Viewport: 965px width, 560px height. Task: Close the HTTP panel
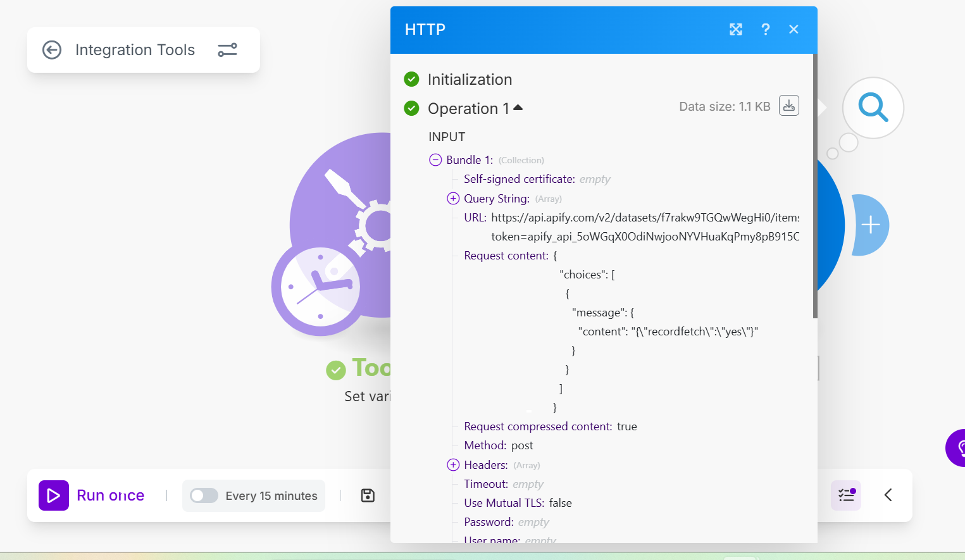point(794,30)
